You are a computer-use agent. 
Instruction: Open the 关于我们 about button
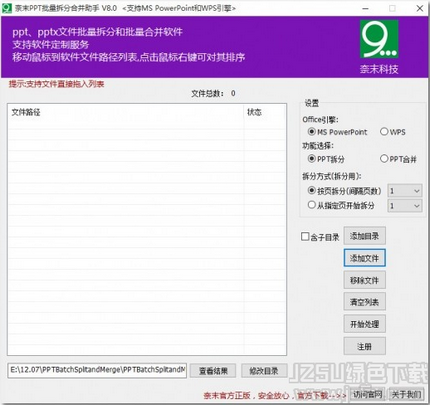coord(406,395)
